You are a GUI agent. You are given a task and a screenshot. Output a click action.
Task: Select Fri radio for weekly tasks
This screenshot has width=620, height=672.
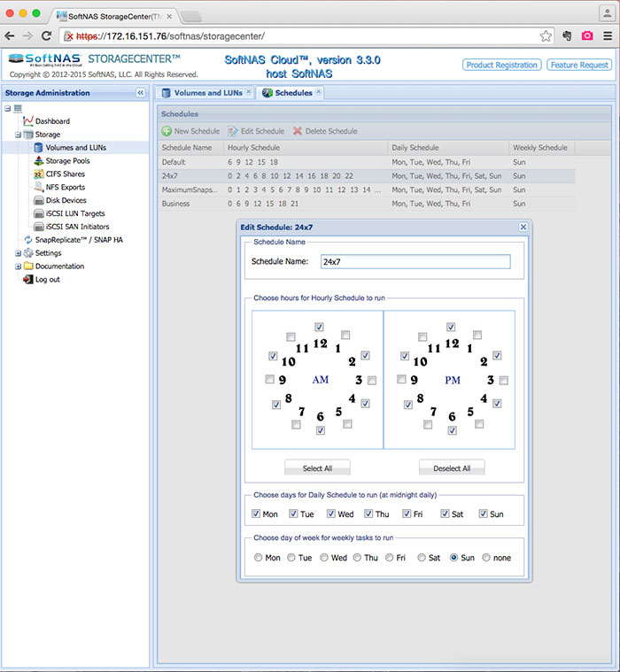(x=390, y=558)
